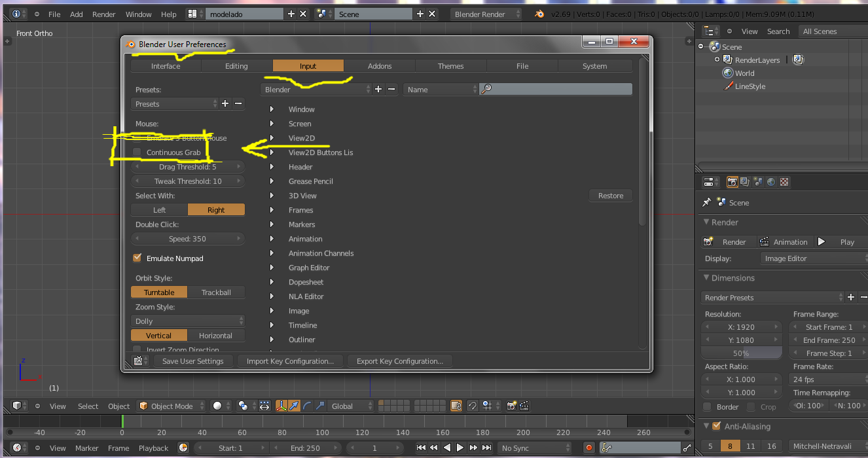Pin the properties context with the pin icon
The height and width of the screenshot is (458, 868).
click(x=706, y=202)
